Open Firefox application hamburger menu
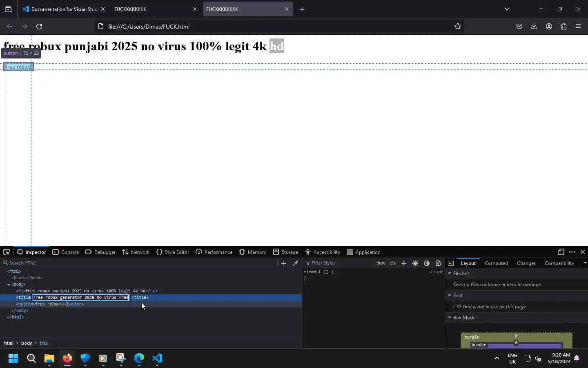This screenshot has height=368, width=588. [578, 26]
